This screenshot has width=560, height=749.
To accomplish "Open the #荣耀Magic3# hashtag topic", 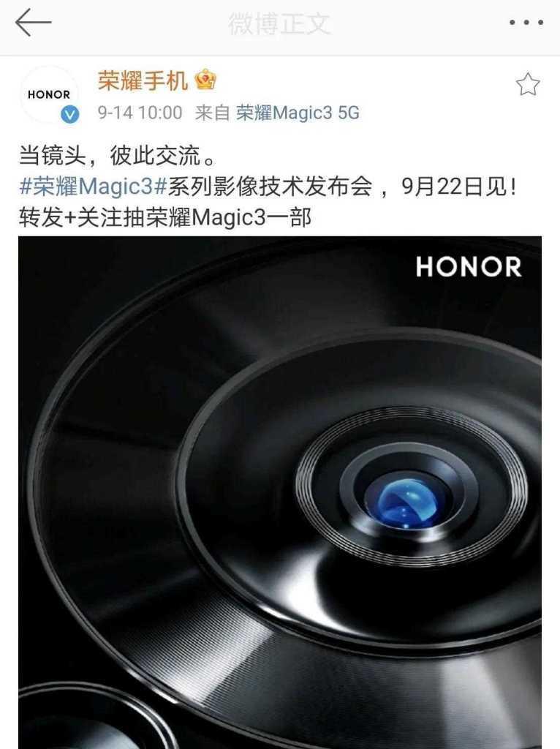I will [93, 187].
